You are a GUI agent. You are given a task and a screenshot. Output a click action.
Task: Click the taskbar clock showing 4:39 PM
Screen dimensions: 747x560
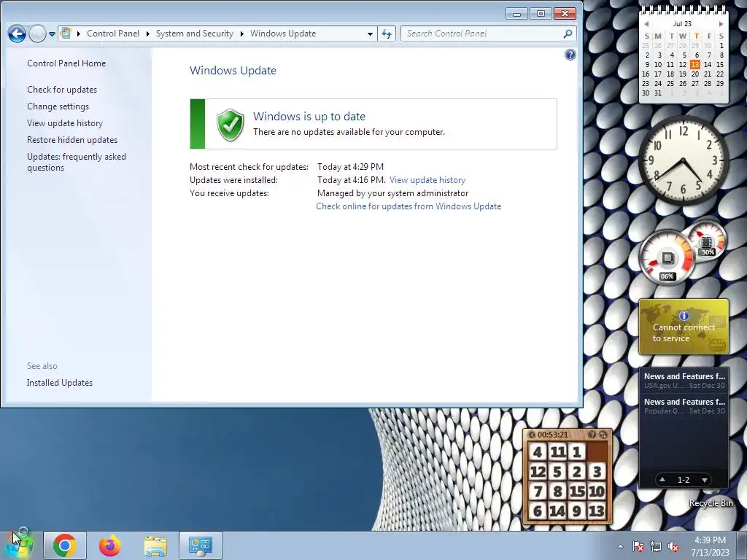click(x=710, y=546)
